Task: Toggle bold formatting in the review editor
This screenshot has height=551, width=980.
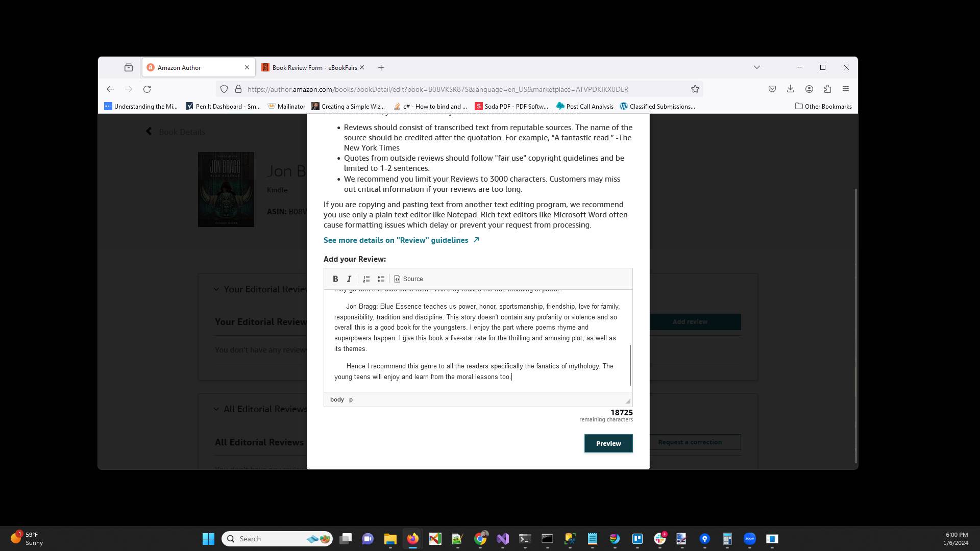Action: [335, 279]
